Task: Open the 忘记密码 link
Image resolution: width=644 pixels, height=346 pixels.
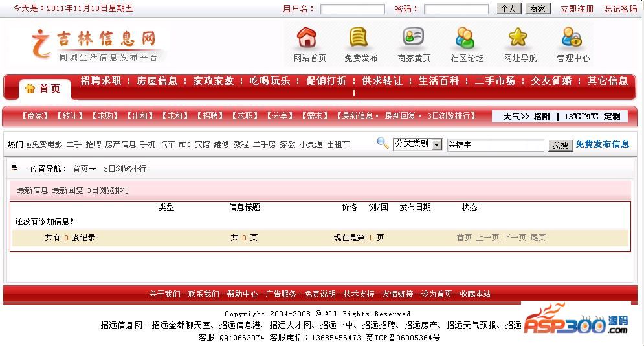Action: [x=621, y=8]
